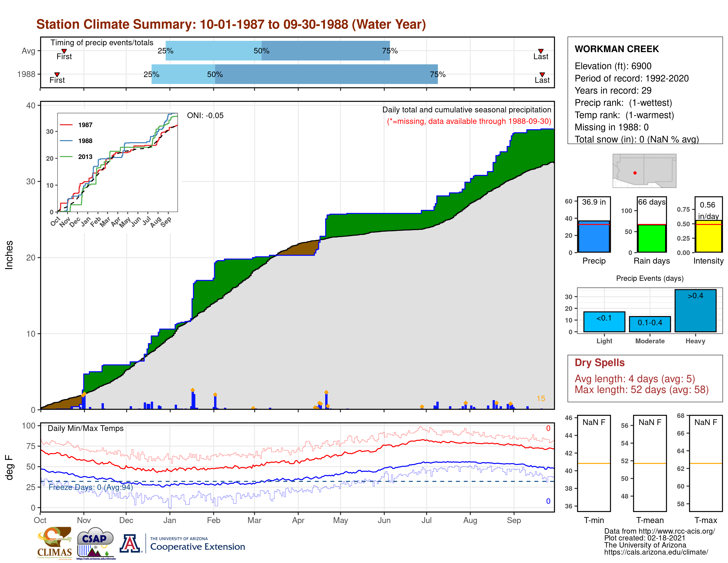The image size is (728, 563).
Task: Click 'Years in record: 29' text
Action: (613, 91)
